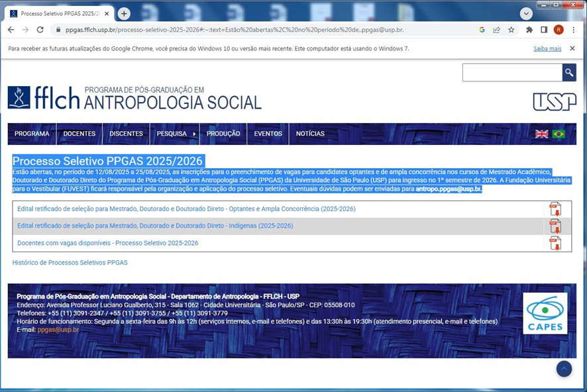Bookmark this page with the star icon
This screenshot has height=392, width=587.
tap(511, 30)
